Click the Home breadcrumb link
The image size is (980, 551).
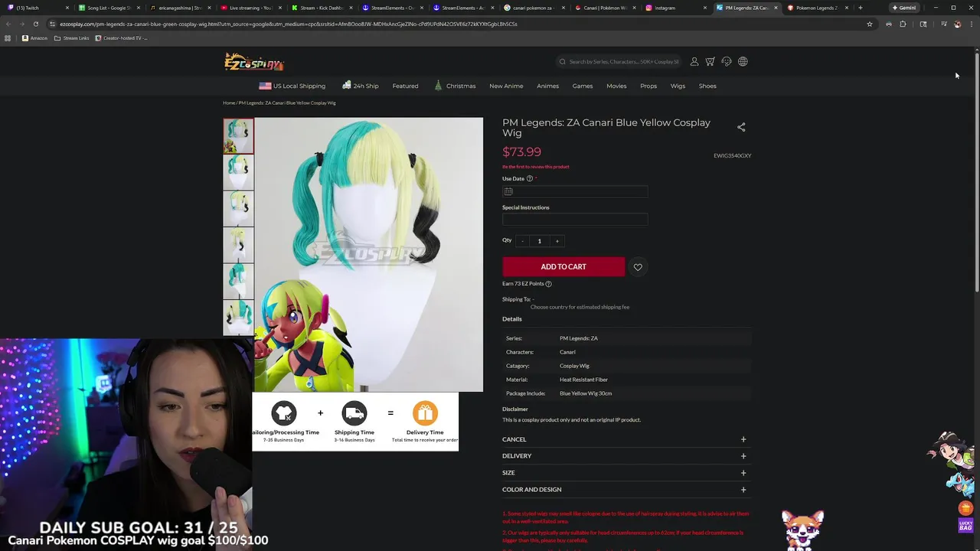pos(229,103)
